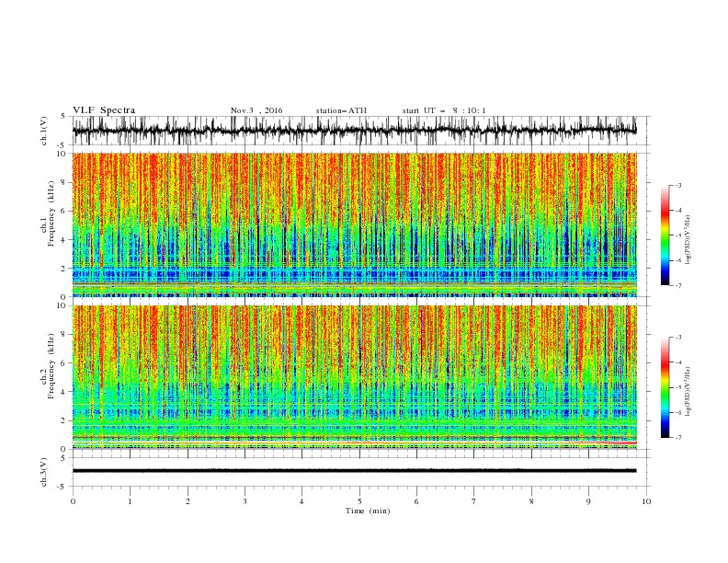Click the ch.2 spectrogram panel
The width and height of the screenshot is (728, 563).
(x=354, y=377)
